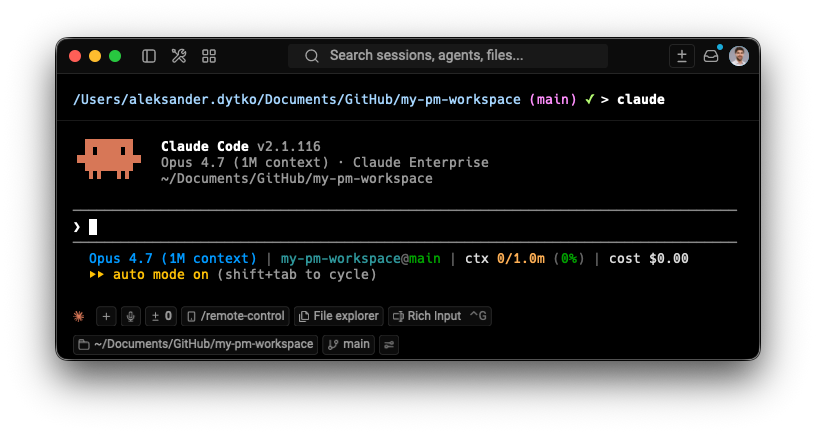The image size is (816, 434).
Task: Click the Claude pixel mascot logo
Action: tap(109, 159)
